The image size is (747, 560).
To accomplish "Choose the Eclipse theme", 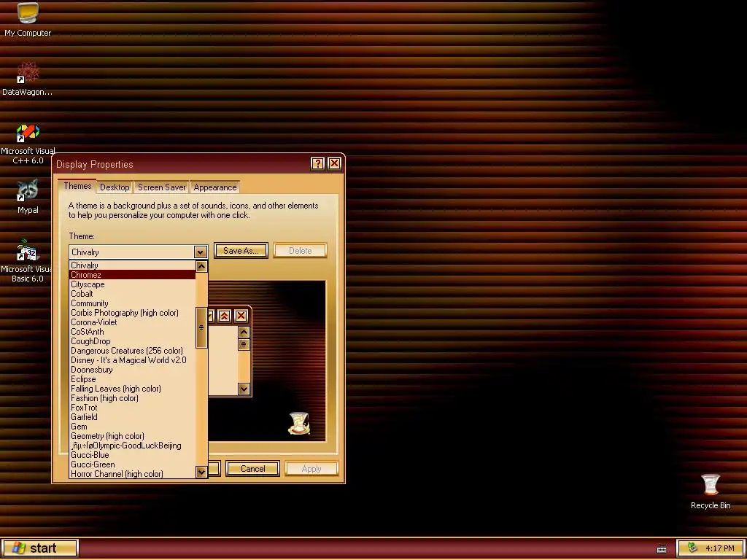I will click(133, 379).
